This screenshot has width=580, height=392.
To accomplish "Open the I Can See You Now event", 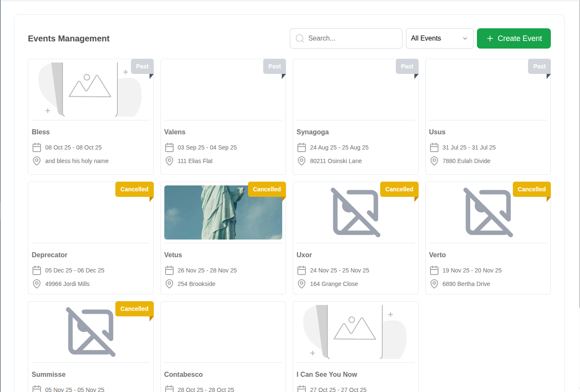I will pos(327,374).
